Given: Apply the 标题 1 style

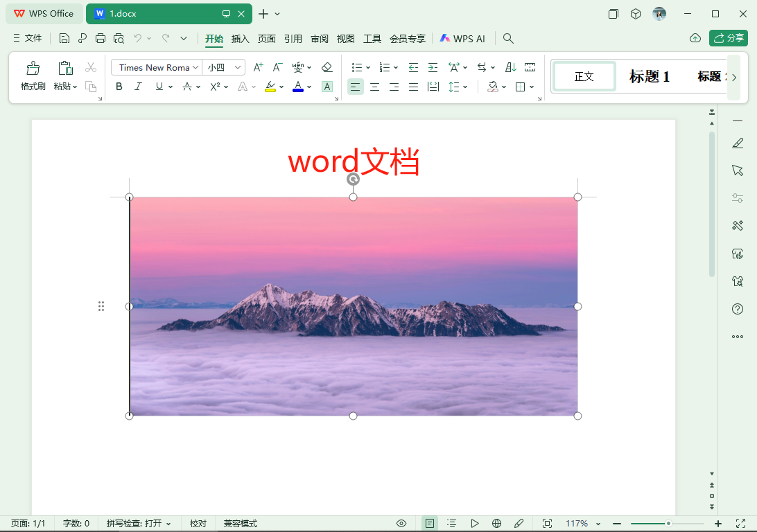Looking at the screenshot, I should point(649,77).
